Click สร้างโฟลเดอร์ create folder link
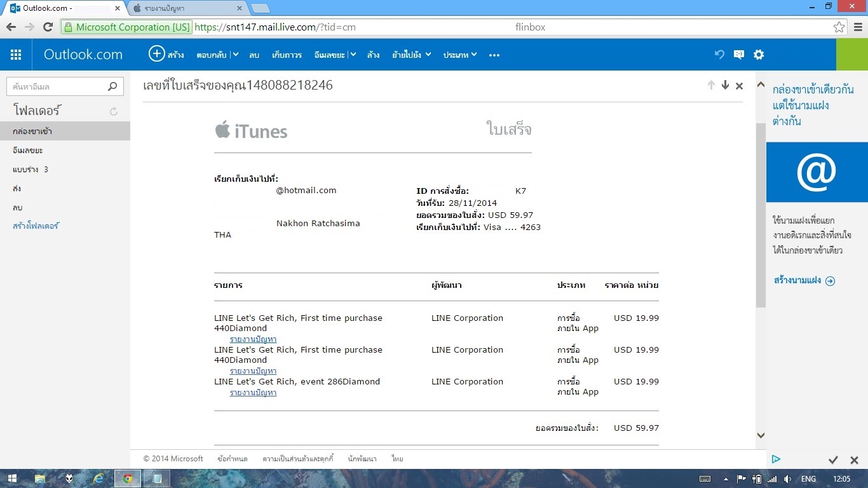868x488 pixels. [x=36, y=226]
